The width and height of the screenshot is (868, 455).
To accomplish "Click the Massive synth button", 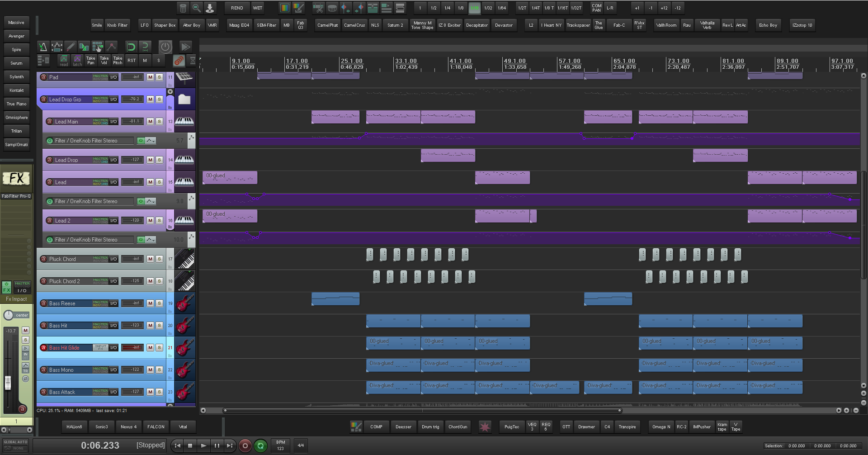I will tap(16, 22).
